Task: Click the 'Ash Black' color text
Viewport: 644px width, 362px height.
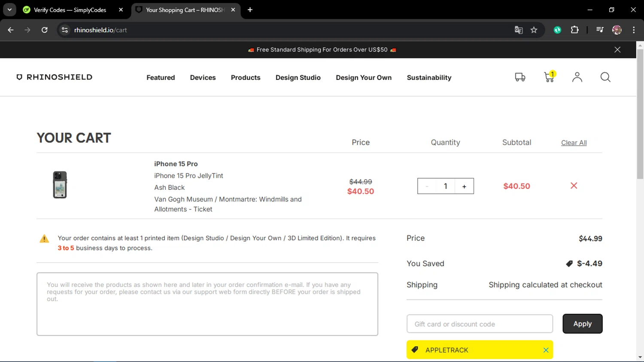Action: click(x=170, y=188)
